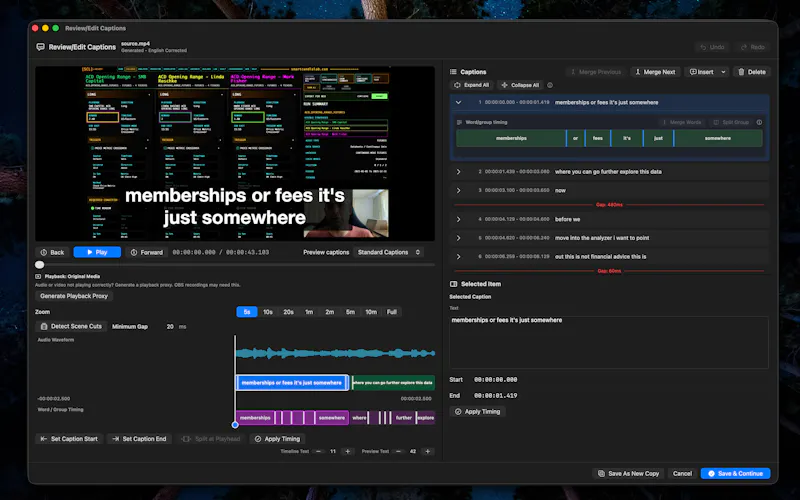Click Merge Next
The width and height of the screenshot is (800, 500).
(x=655, y=72)
